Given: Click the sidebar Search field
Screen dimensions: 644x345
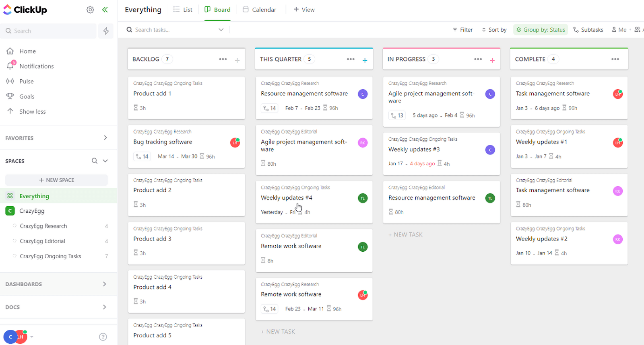Looking at the screenshot, I should pos(48,31).
